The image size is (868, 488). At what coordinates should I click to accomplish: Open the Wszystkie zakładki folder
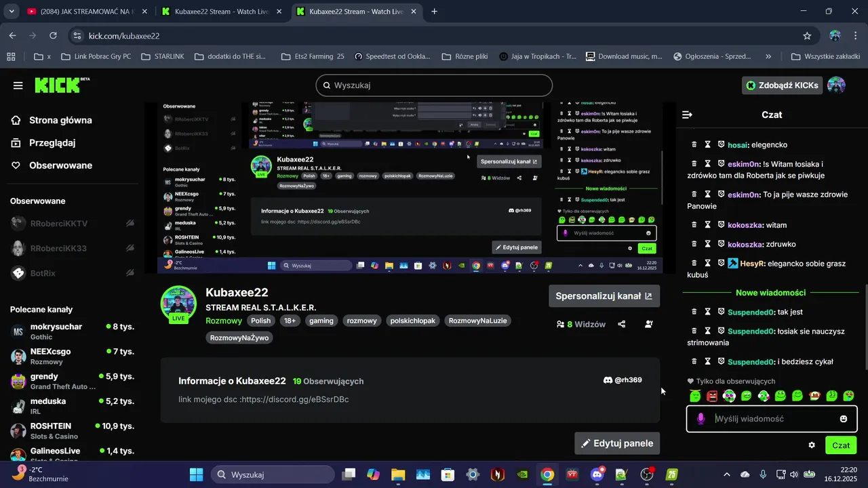pyautogui.click(x=826, y=56)
